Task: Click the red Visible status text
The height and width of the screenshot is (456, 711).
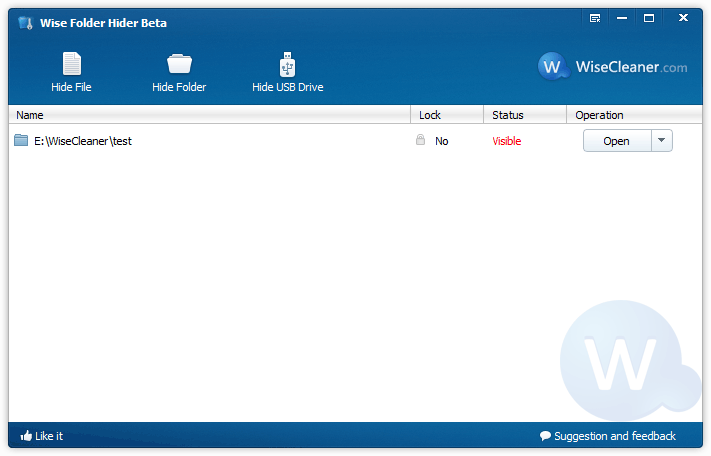Action: pos(506,141)
